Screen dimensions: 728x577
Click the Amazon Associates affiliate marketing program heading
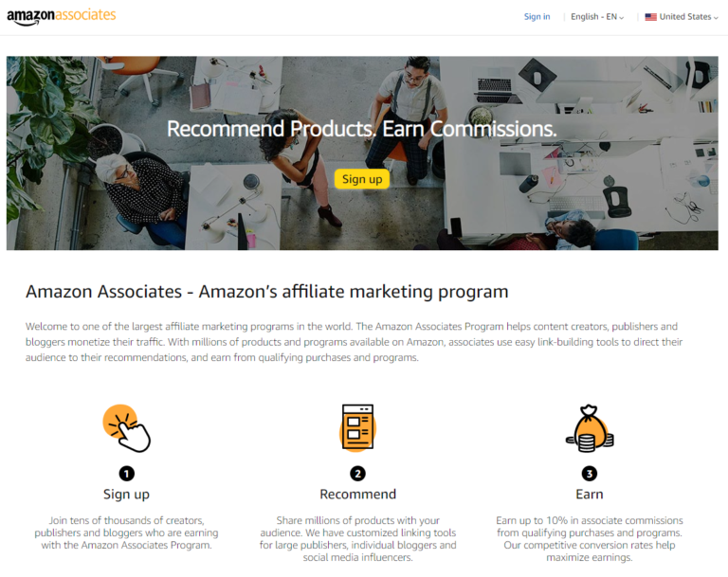tap(267, 292)
